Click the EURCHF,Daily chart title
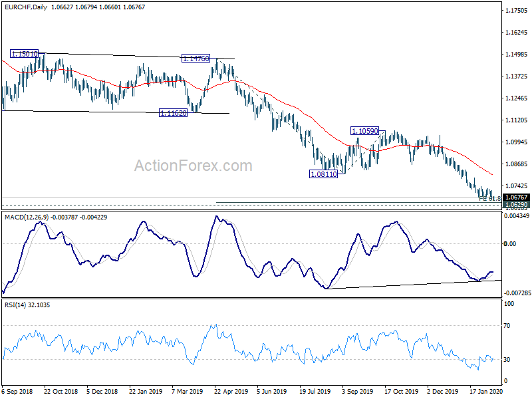The width and height of the screenshot is (532, 399). [x=26, y=7]
